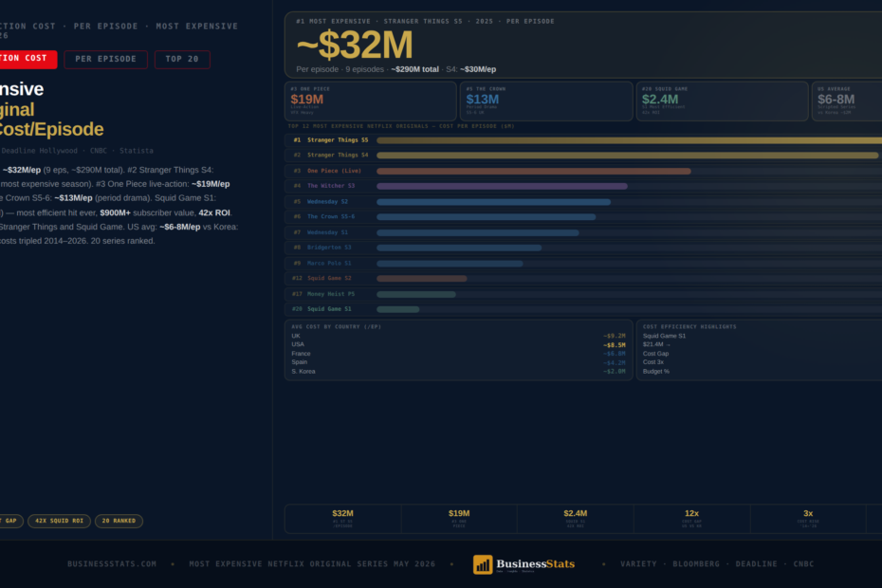
Task: Click the AVG COST BY COUNTRY heading
Action: click(x=336, y=327)
